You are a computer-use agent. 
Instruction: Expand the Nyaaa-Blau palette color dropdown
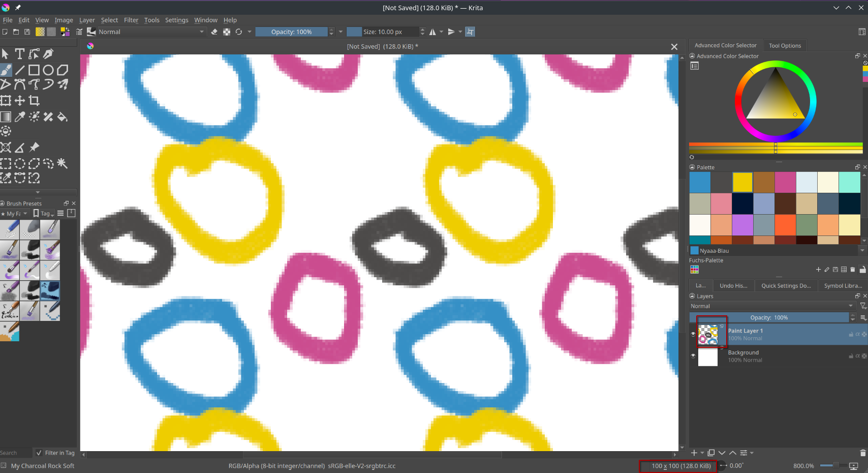pyautogui.click(x=862, y=251)
